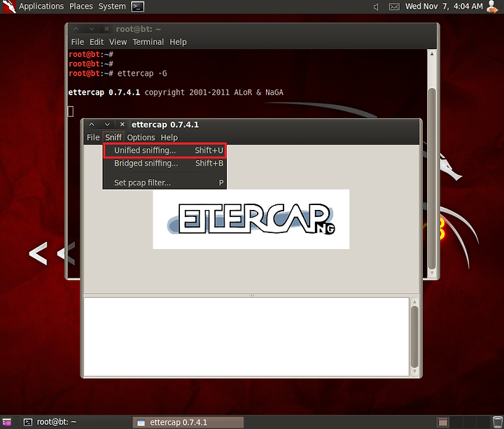The image size is (504, 429).
Task: Click the show desktop icon in bottom panel
Action: [x=7, y=422]
